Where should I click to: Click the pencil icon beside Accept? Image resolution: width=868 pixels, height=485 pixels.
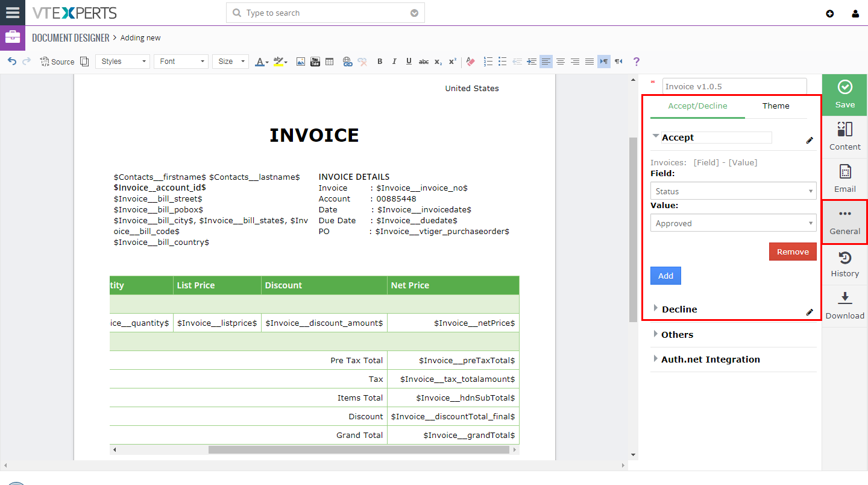point(810,140)
